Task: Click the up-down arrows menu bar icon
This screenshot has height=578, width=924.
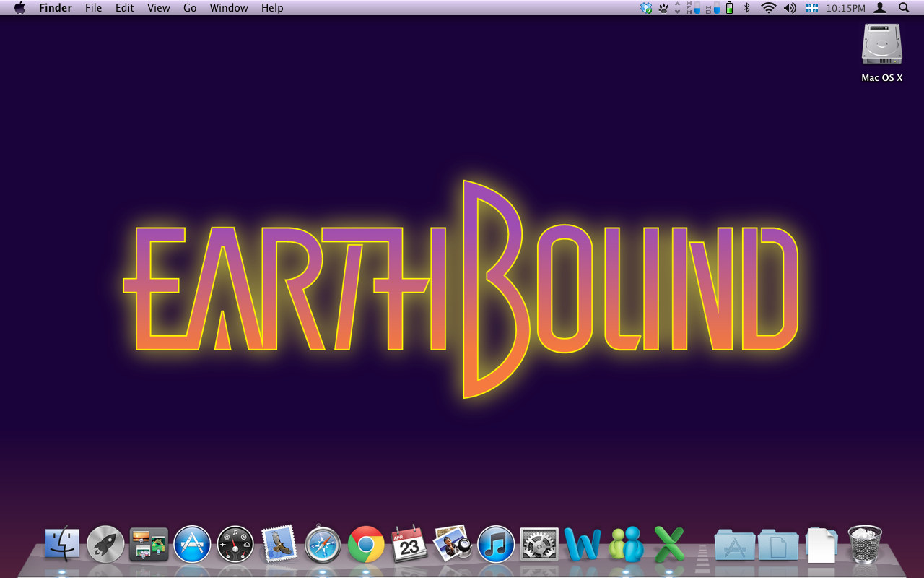Action: 677,8
